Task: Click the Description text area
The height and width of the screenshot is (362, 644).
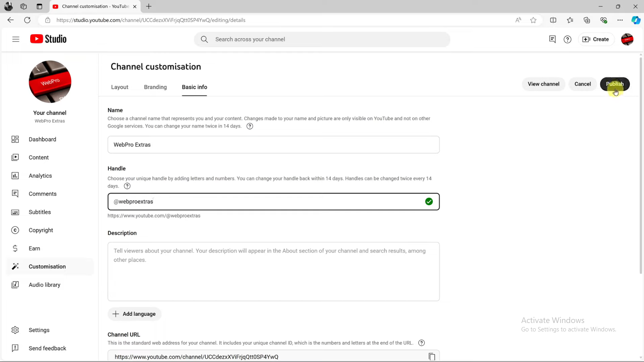Action: tap(274, 271)
